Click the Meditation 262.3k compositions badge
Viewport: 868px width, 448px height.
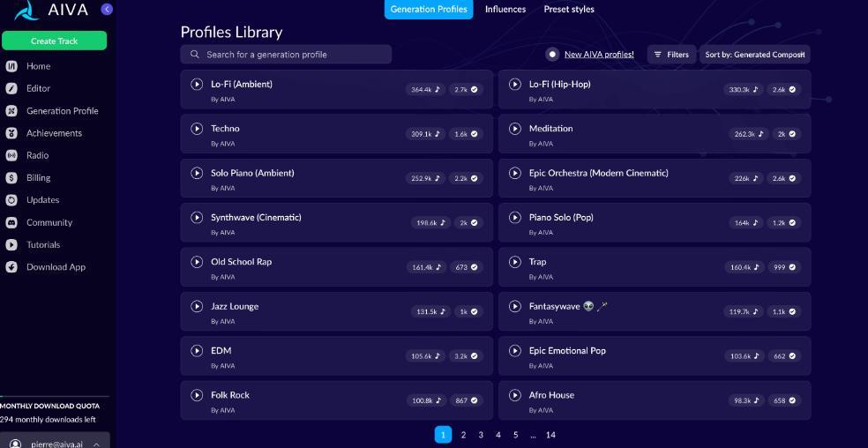pos(748,133)
